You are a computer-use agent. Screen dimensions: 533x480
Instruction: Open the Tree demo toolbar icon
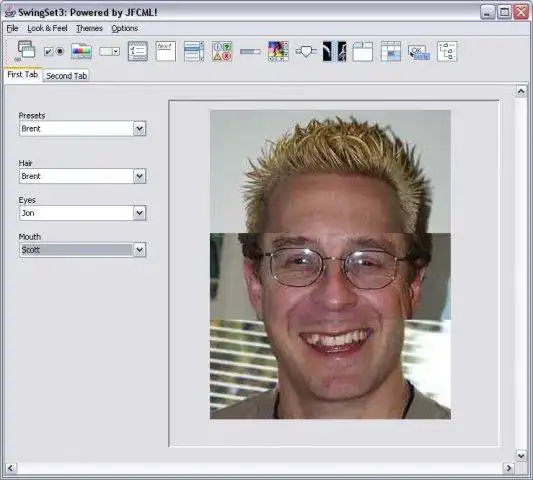click(x=447, y=51)
